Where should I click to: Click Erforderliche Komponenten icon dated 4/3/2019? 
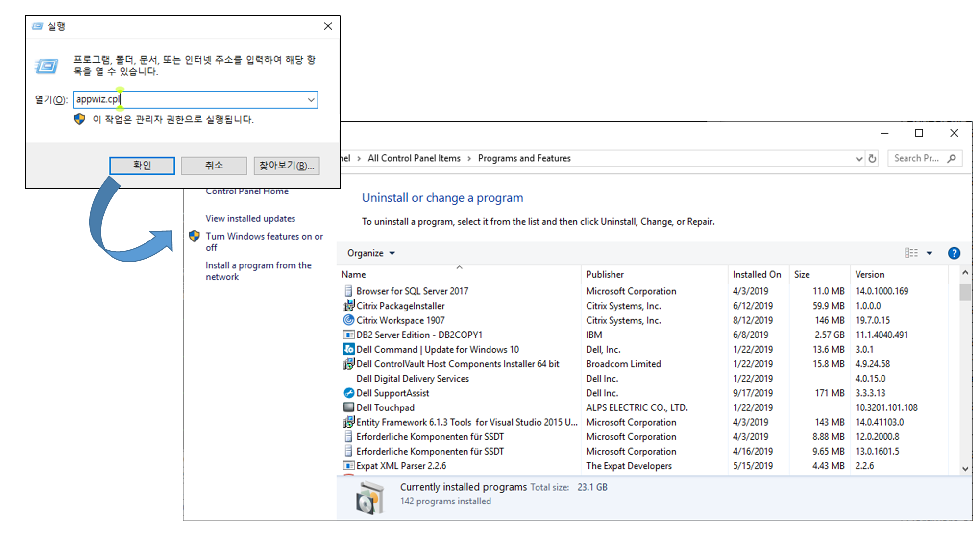tap(348, 436)
